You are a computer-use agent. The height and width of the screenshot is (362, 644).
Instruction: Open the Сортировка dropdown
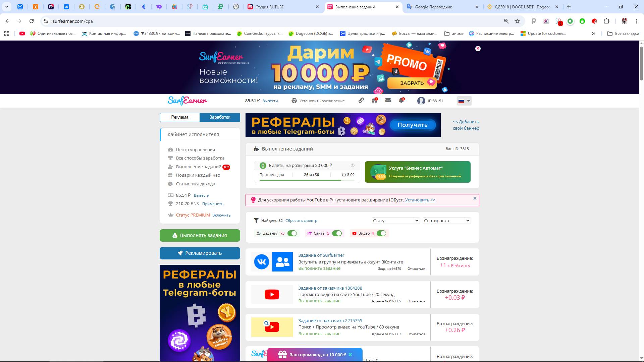pyautogui.click(x=446, y=221)
